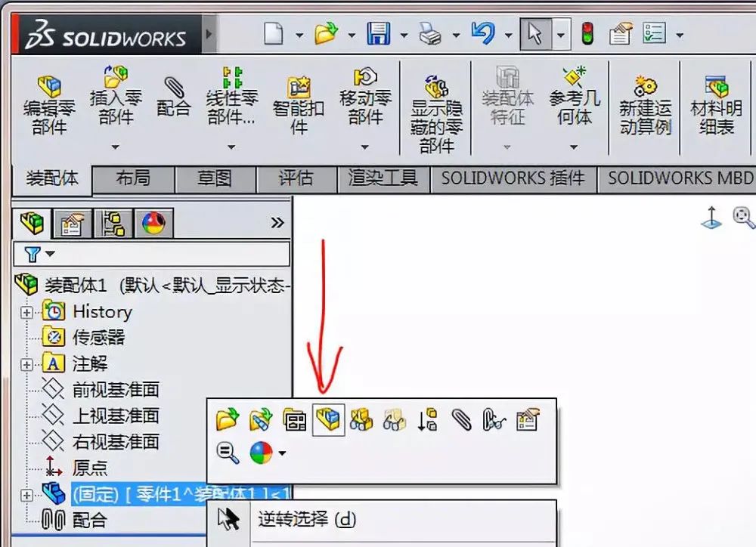
Task: Select 原点 in the feature tree
Action: point(90,468)
